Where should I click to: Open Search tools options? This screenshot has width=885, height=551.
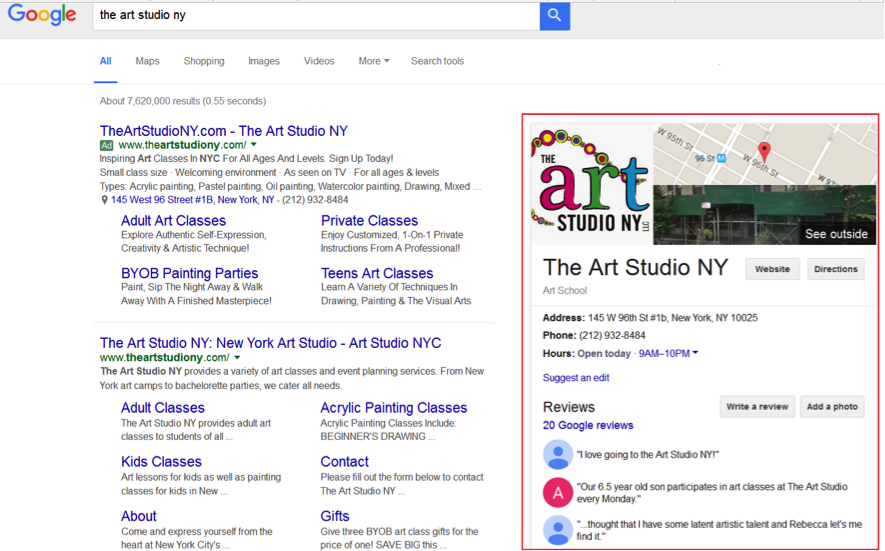pyautogui.click(x=437, y=61)
